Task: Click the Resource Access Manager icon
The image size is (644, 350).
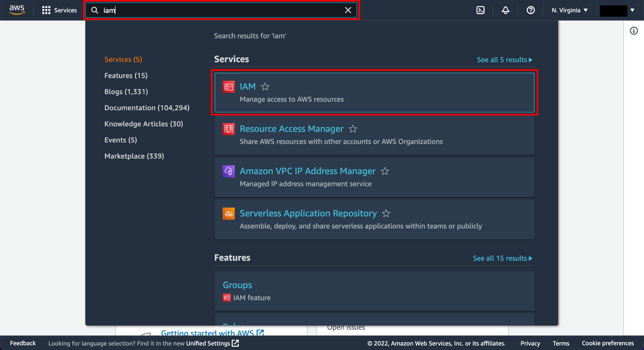Action: (x=229, y=129)
